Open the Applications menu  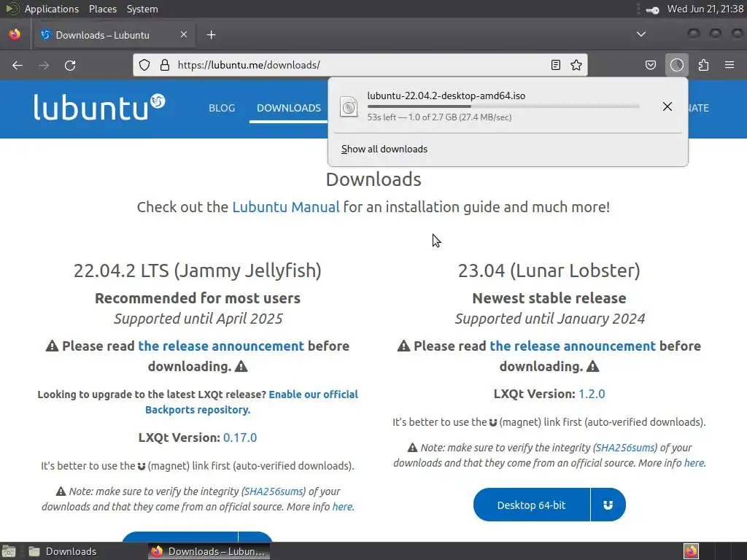pos(52,9)
